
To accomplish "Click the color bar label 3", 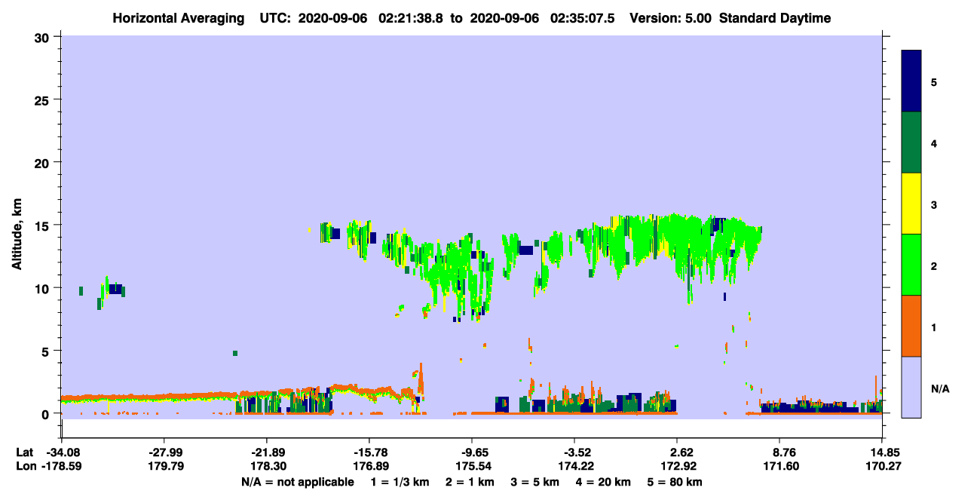I will point(934,204).
